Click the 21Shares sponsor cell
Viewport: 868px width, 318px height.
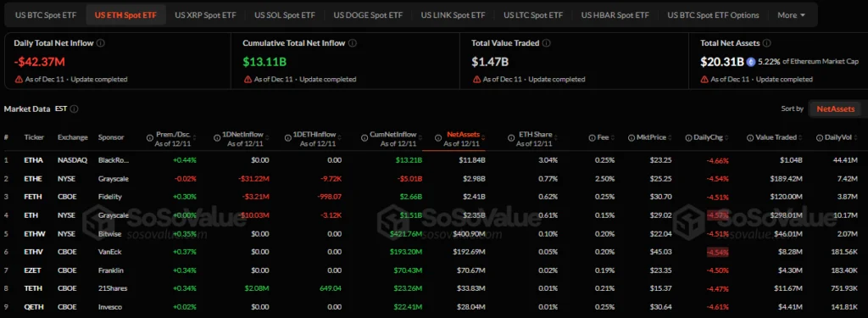click(x=112, y=288)
